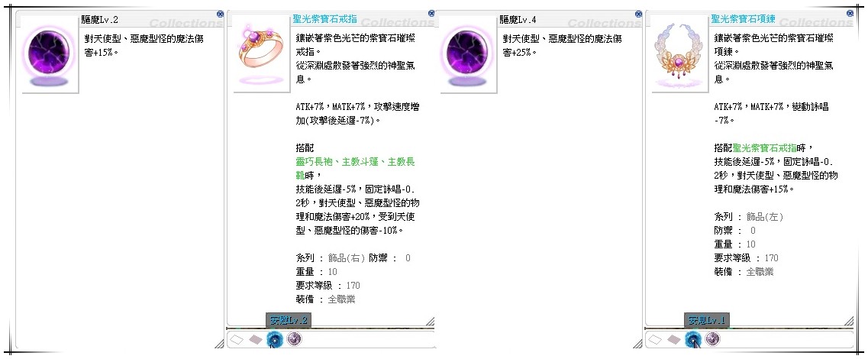The height and width of the screenshot is (359, 868).
Task: Click resize grip of ring description window
Action: coord(430,321)
